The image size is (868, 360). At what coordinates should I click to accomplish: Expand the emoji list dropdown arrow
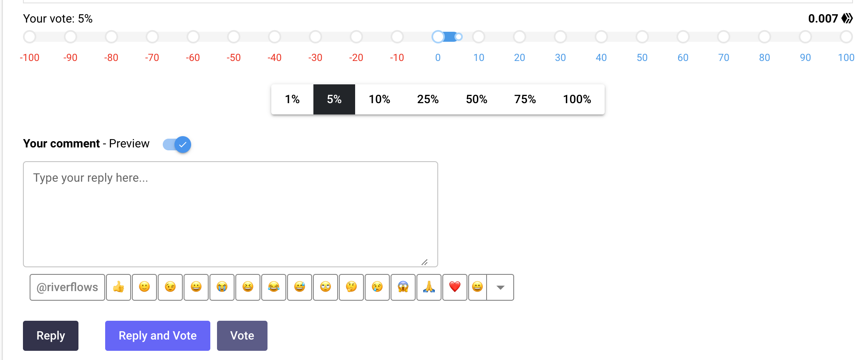point(500,287)
